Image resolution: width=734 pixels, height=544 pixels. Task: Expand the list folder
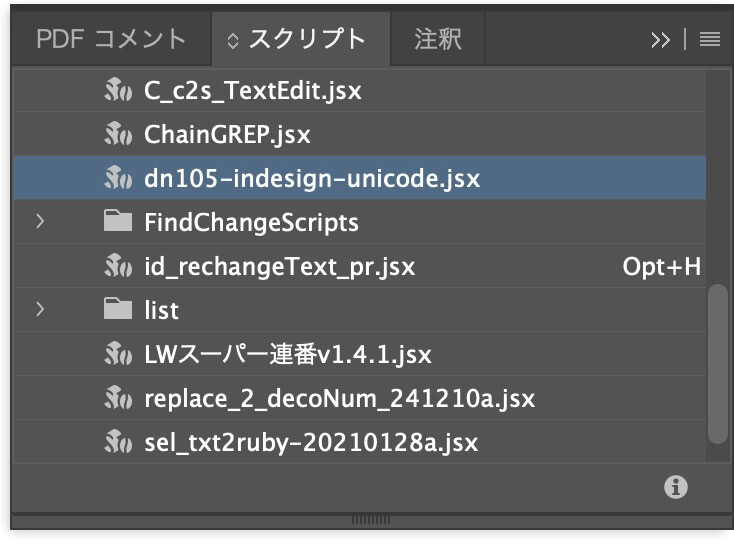pos(40,310)
